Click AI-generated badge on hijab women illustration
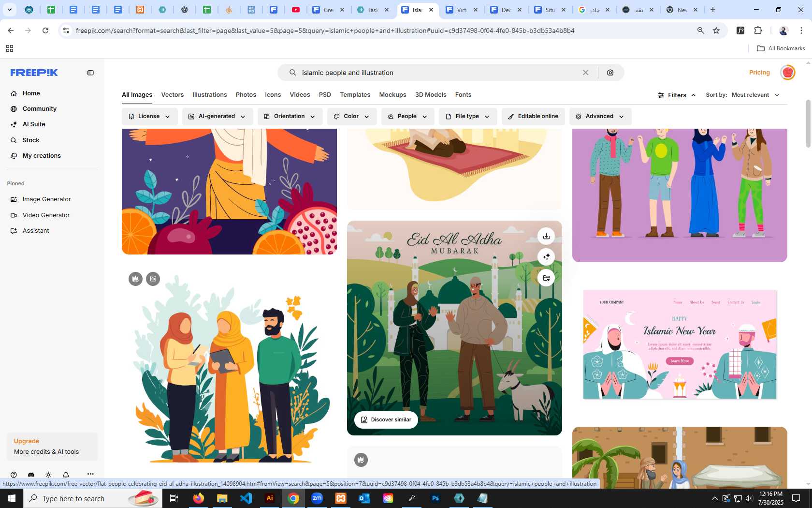 coord(153,279)
